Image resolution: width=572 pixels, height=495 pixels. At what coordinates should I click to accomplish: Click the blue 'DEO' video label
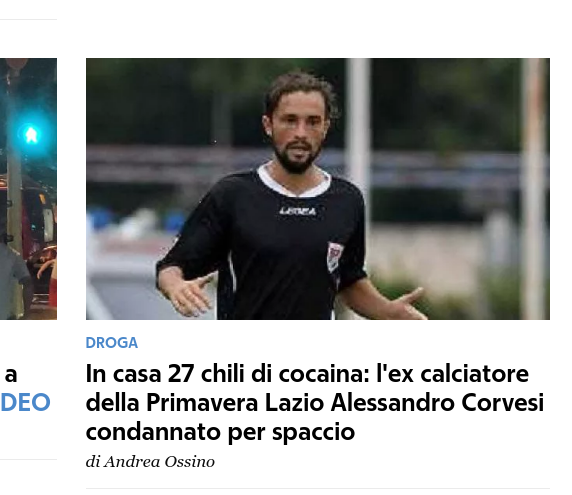click(25, 402)
